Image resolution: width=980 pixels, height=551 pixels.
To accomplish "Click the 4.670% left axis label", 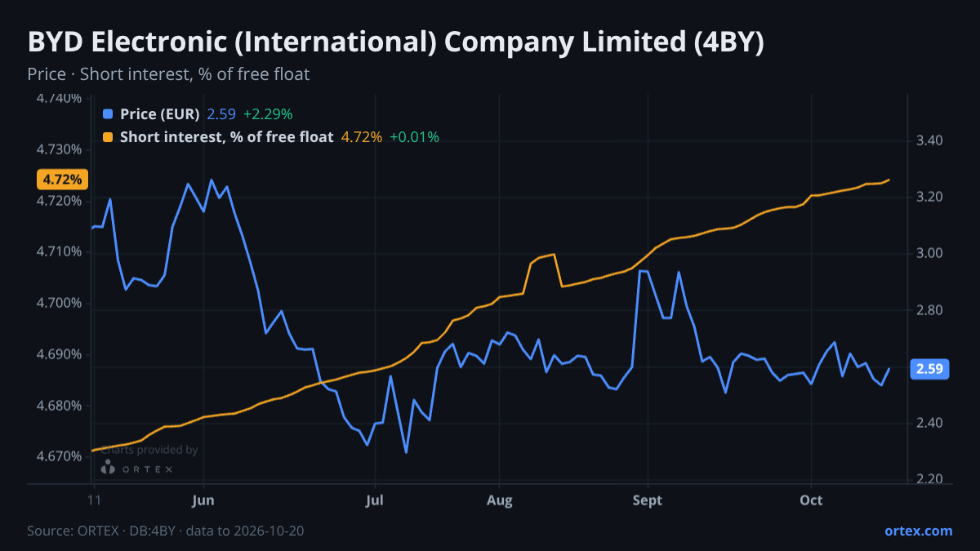I will [x=59, y=456].
